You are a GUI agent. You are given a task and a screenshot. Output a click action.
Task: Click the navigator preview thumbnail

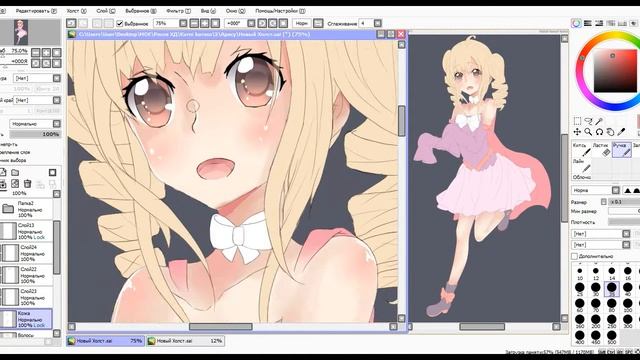[21, 32]
